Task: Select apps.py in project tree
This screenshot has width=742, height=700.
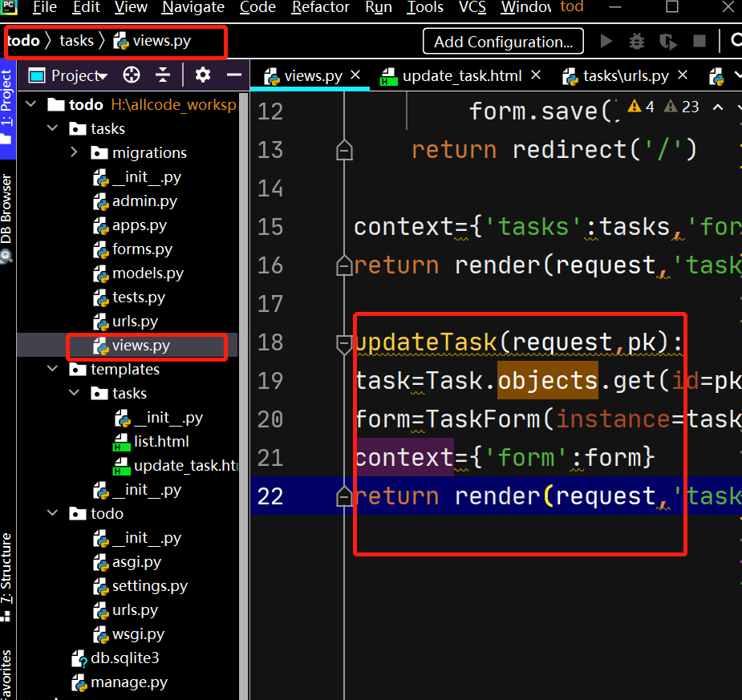Action: pyautogui.click(x=130, y=225)
